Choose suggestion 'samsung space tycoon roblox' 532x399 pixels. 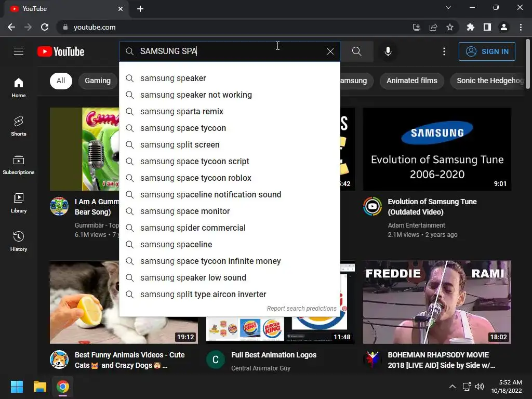(x=230, y=178)
